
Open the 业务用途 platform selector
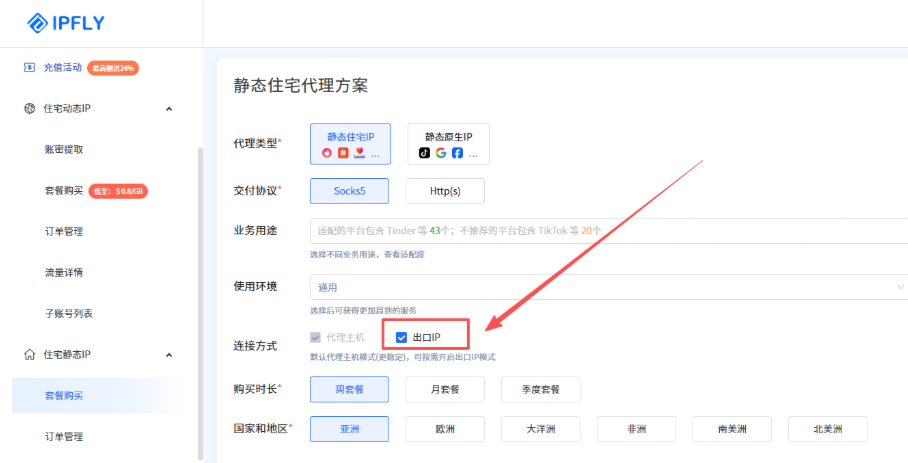click(x=609, y=230)
